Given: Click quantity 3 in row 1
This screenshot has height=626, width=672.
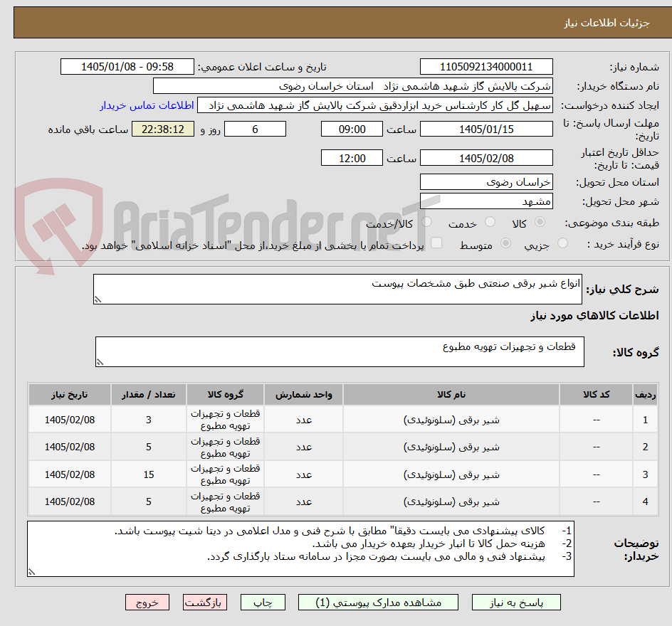Looking at the screenshot, I should coord(149,420).
